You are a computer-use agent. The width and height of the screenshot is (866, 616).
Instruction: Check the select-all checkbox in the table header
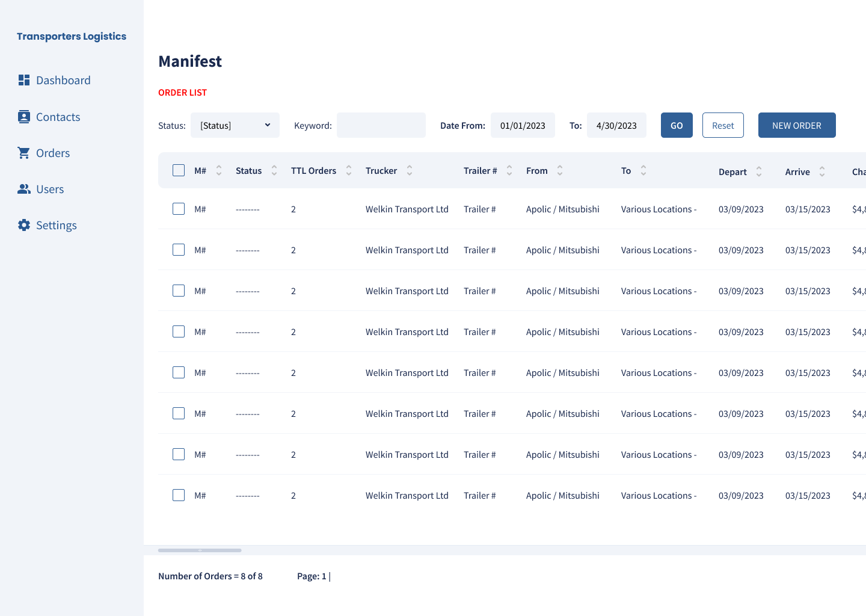click(179, 170)
